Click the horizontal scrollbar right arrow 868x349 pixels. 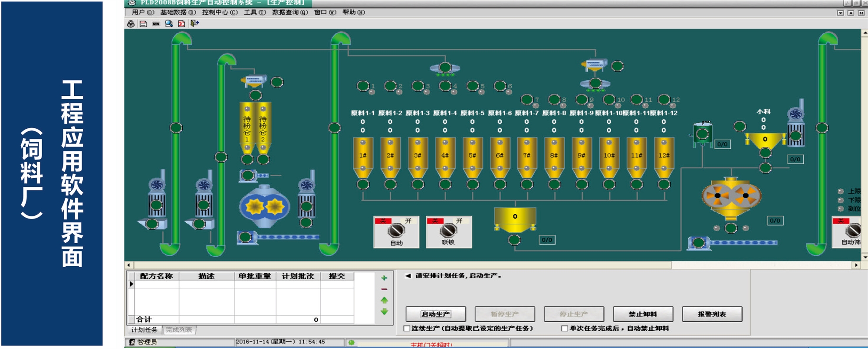click(x=856, y=265)
